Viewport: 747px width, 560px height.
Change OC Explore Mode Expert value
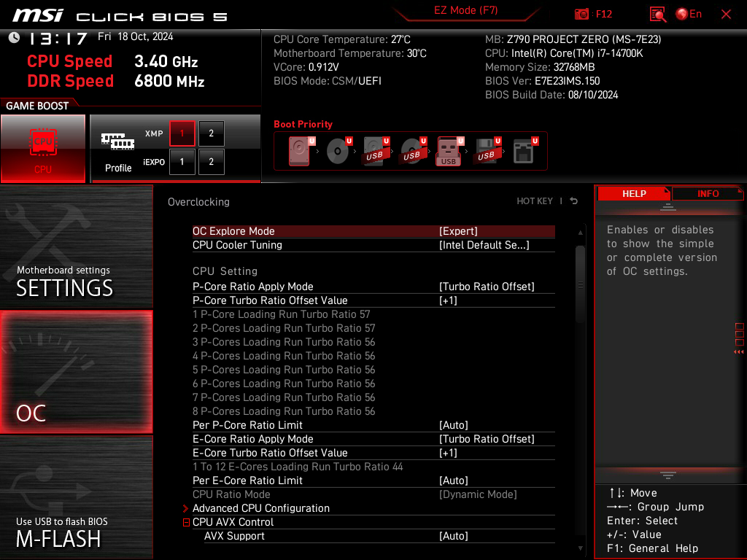click(458, 231)
